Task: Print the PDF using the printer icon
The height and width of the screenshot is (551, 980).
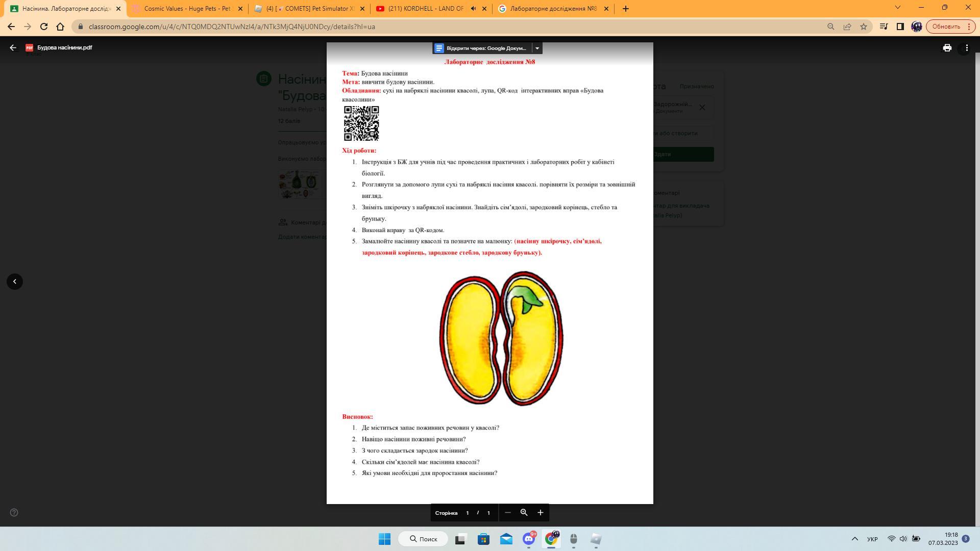Action: [947, 48]
